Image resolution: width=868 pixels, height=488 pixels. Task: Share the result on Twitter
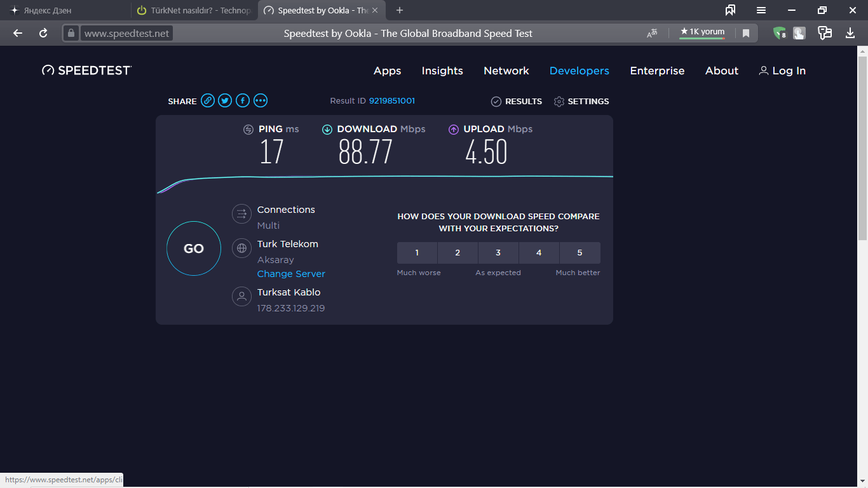point(225,100)
